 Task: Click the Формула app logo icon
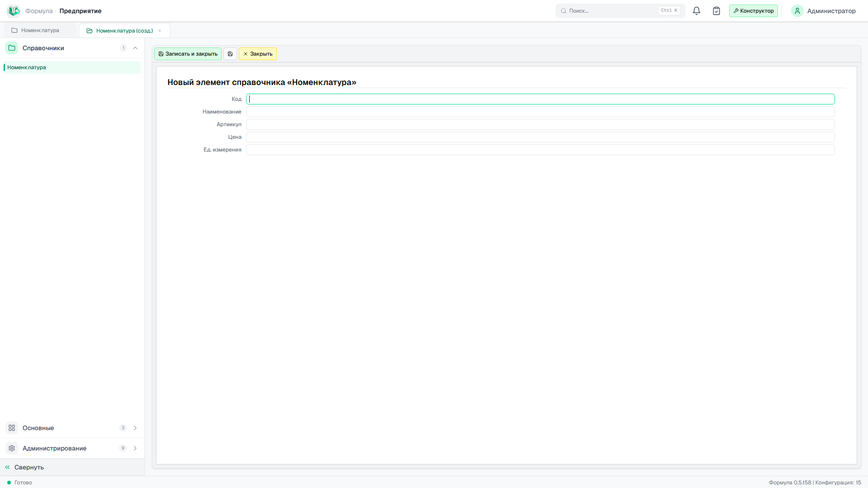click(x=14, y=10)
